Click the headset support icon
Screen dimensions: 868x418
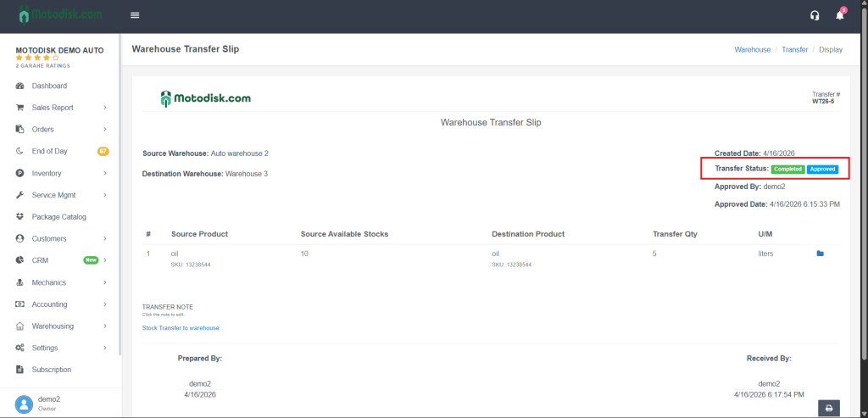(x=815, y=15)
